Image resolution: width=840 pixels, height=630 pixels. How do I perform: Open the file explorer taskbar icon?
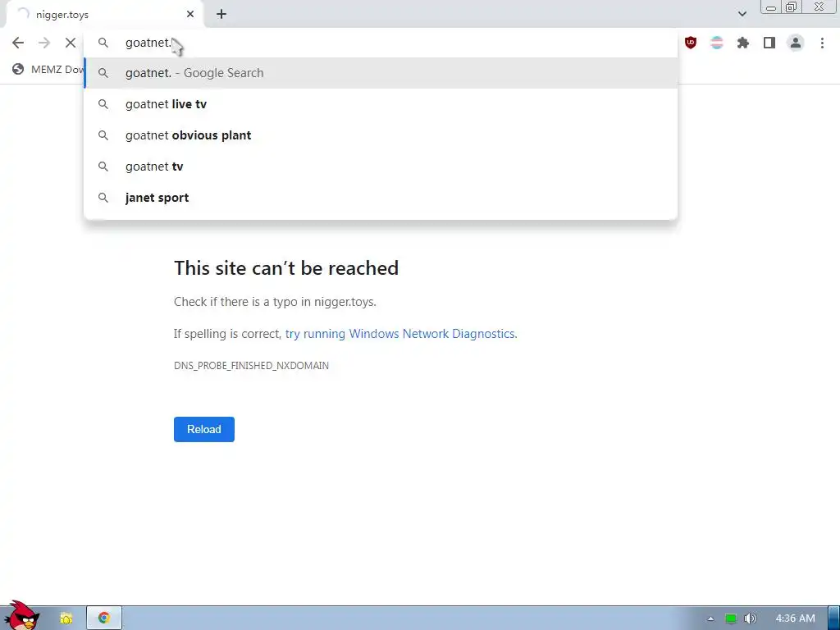[x=66, y=619]
